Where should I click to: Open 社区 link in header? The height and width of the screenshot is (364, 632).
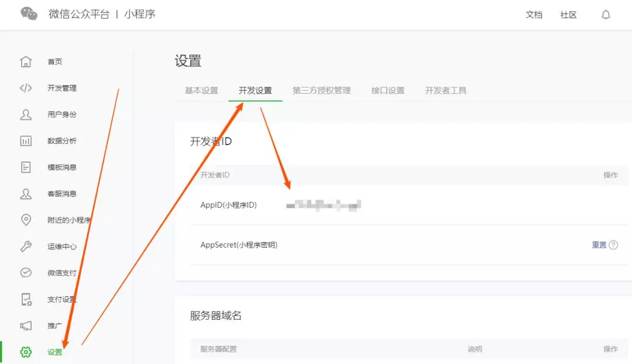coord(568,15)
